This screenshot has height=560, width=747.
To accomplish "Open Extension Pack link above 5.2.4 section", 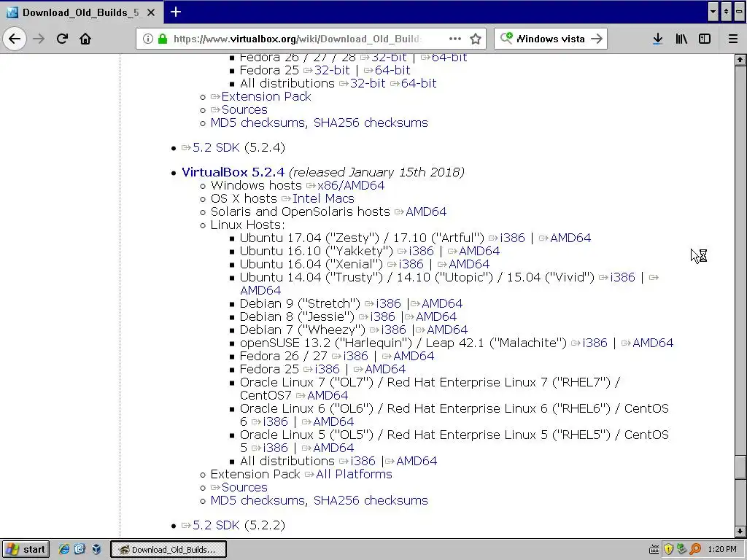I will [266, 96].
